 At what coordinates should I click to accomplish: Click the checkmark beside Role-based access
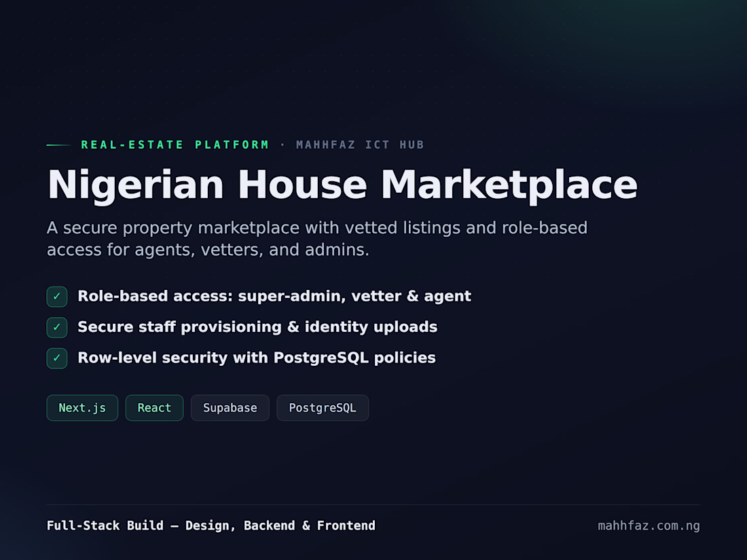click(x=56, y=297)
